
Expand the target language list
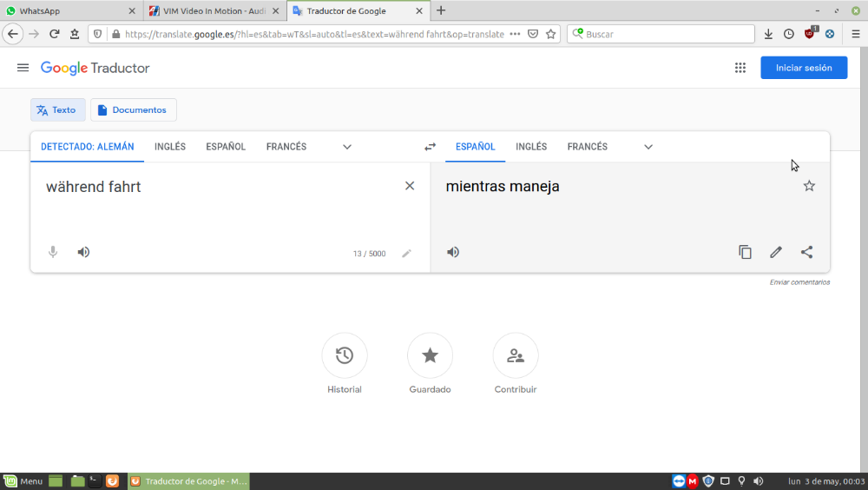coord(648,147)
